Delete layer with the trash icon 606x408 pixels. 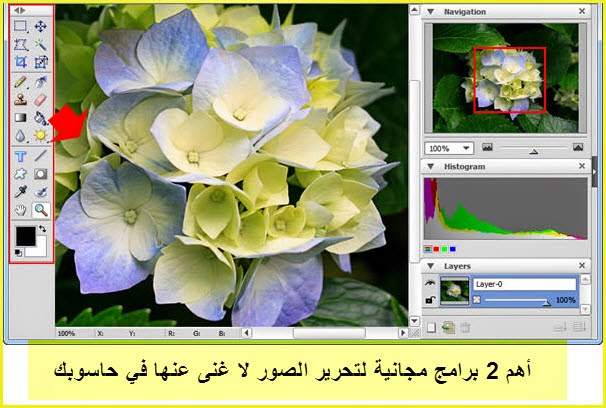(x=465, y=327)
